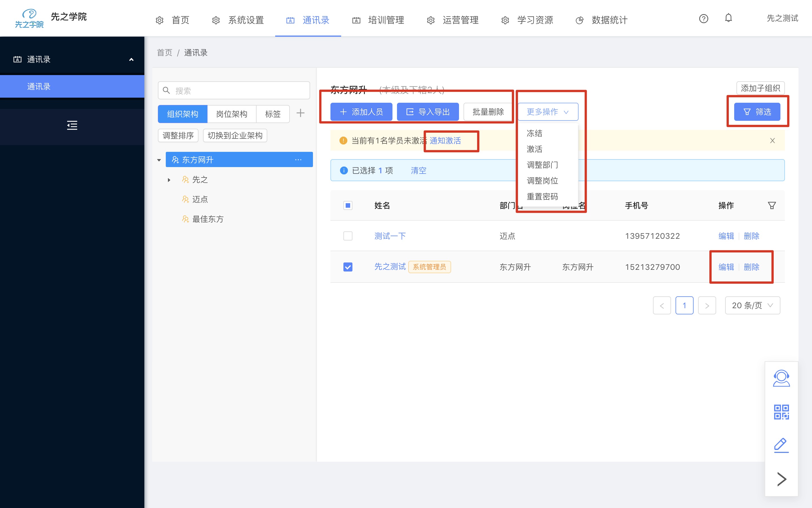Open the 先之测试 name link
The width and height of the screenshot is (812, 508).
coord(390,266)
